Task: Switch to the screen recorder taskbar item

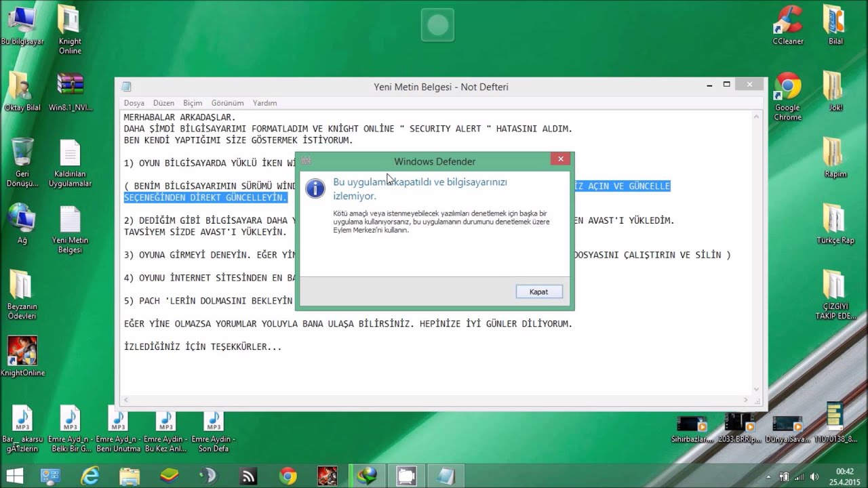Action: pos(406,476)
